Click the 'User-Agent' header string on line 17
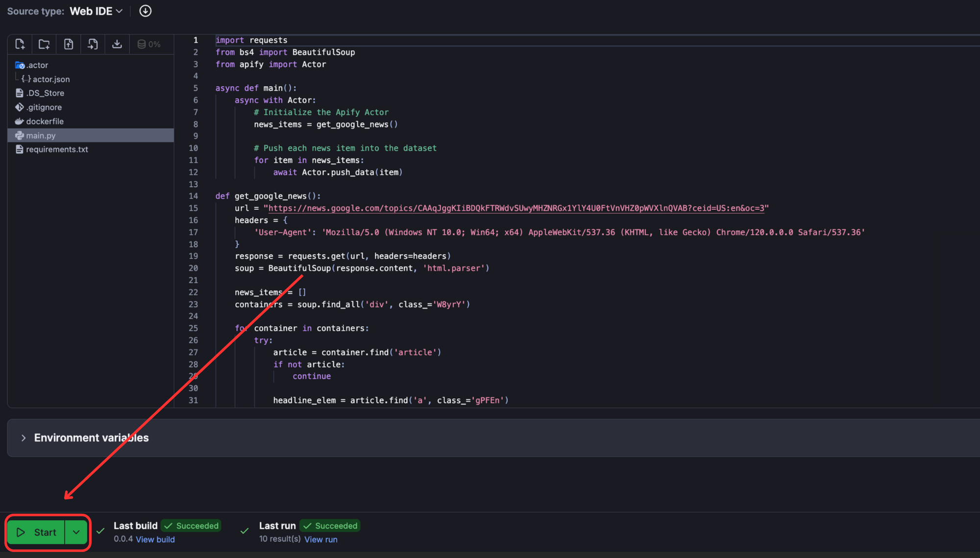 (283, 232)
